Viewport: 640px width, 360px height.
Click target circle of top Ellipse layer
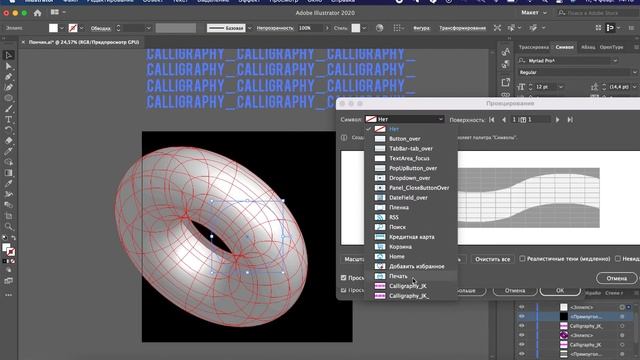(622, 307)
